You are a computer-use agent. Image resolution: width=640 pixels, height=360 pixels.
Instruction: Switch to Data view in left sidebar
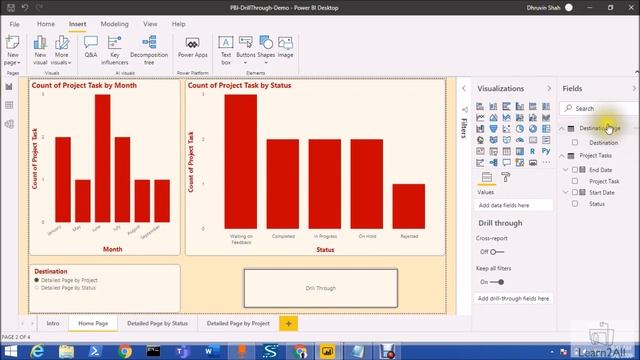9,105
